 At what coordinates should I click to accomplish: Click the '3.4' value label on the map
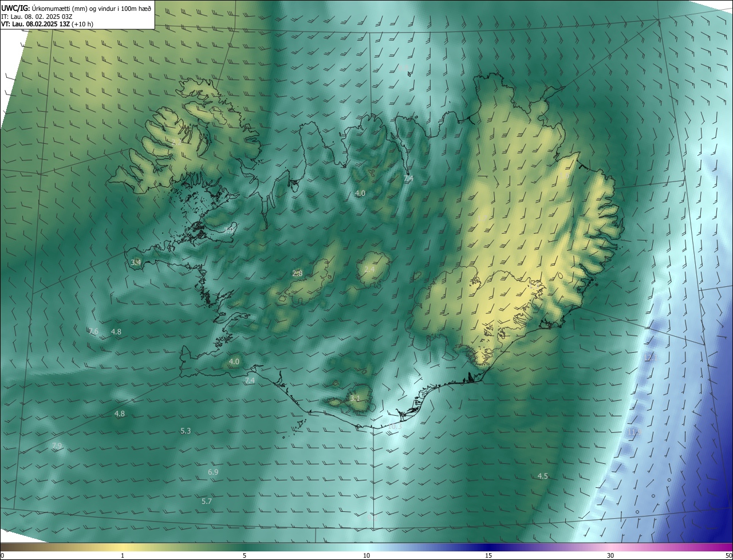coord(136,262)
